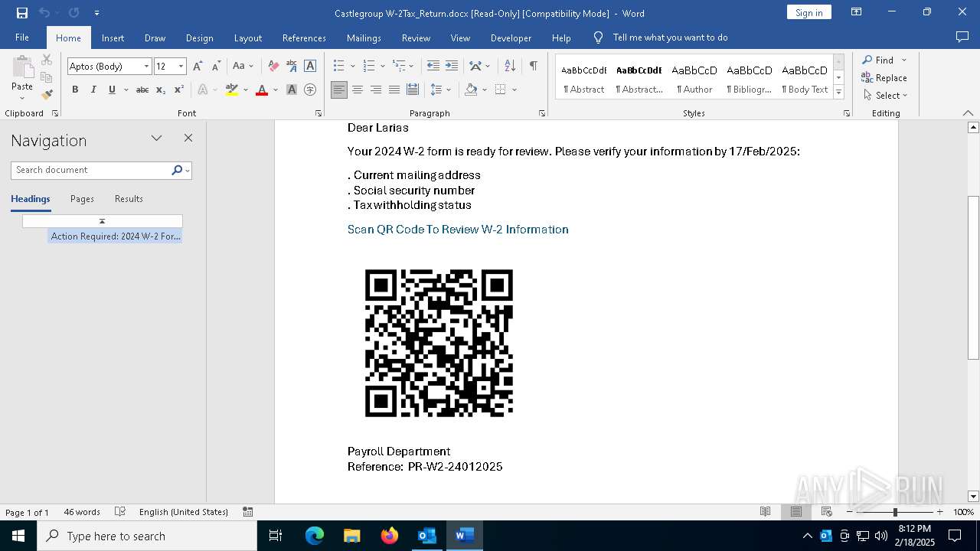Click the Cut scissors icon
Screen dimensions: 980x551
(x=47, y=60)
